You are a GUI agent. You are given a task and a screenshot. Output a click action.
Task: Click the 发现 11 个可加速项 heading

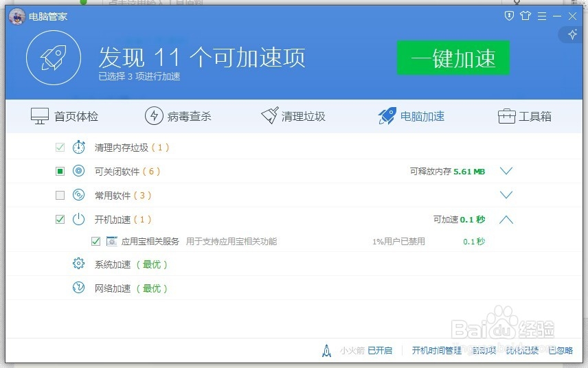point(202,58)
